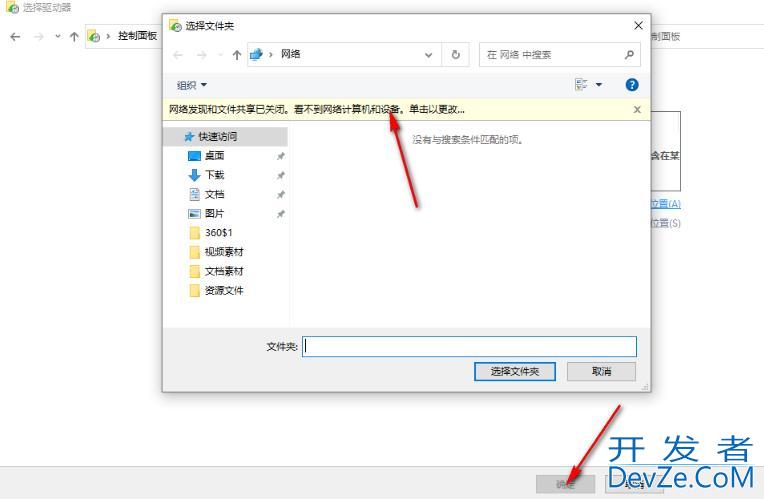
Task: Click the control panel icon in background address bar
Action: pyautogui.click(x=94, y=36)
